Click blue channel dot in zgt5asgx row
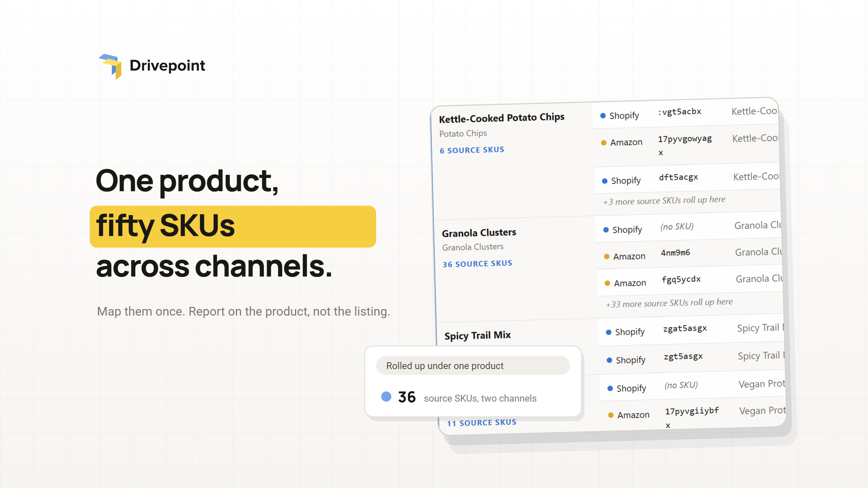Viewport: 868px width, 488px height. coord(609,360)
